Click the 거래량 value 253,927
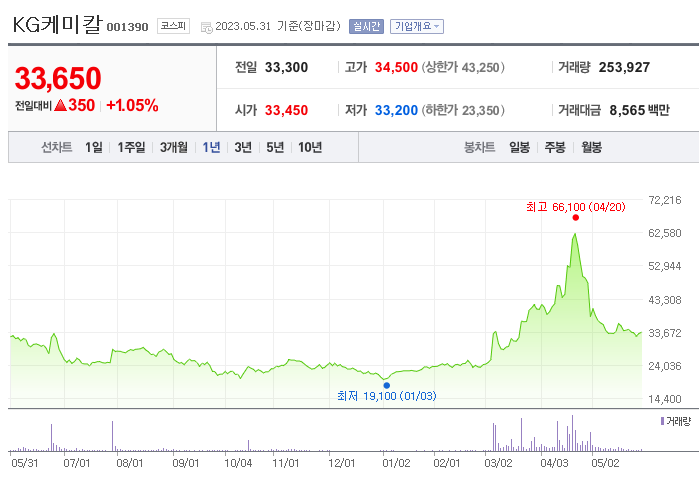Screen dimensions: 699x487 624,67
